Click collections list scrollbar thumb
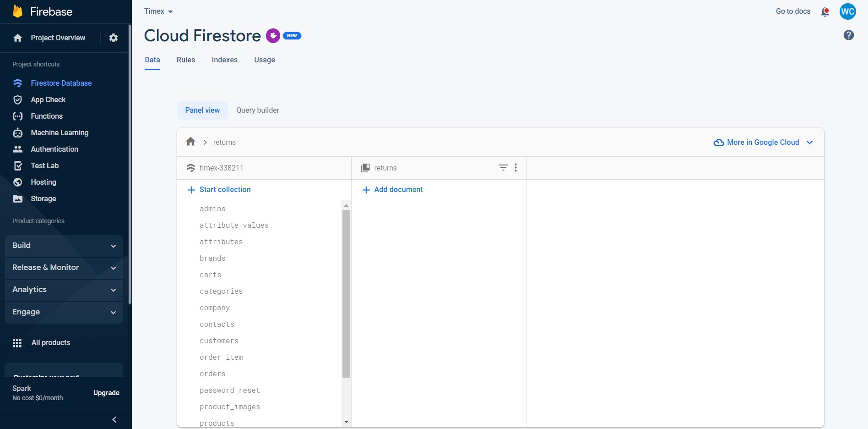The width and height of the screenshot is (868, 429). [346, 293]
